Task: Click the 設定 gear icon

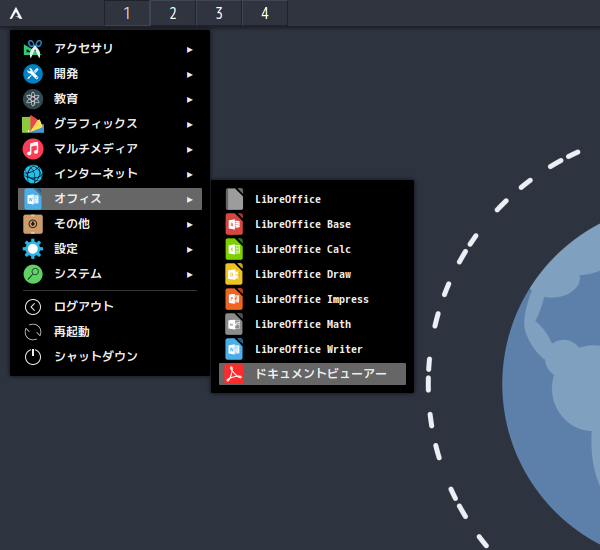Action: tap(33, 249)
